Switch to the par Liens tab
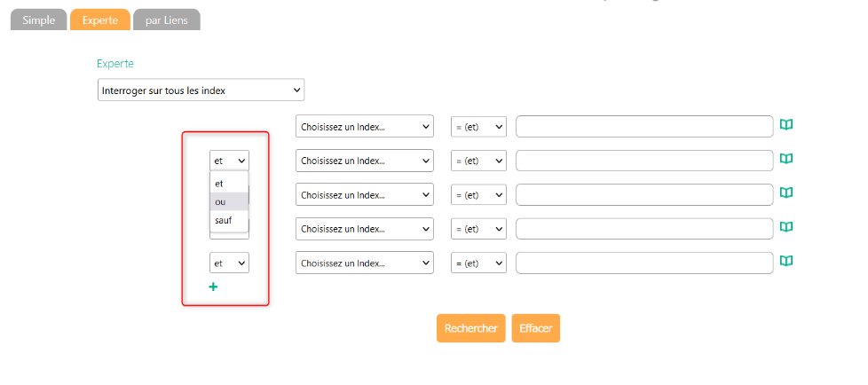The image size is (868, 385). (x=166, y=20)
